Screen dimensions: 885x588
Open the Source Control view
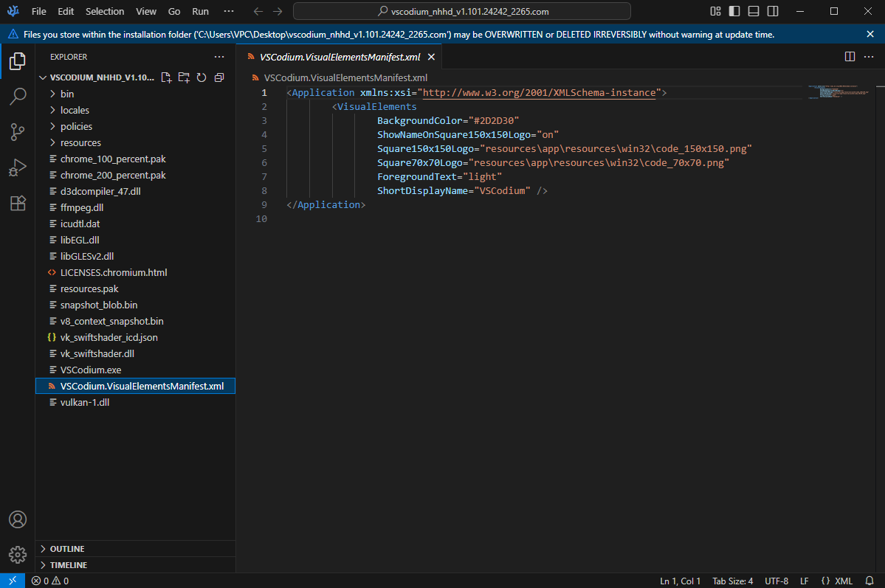18,132
